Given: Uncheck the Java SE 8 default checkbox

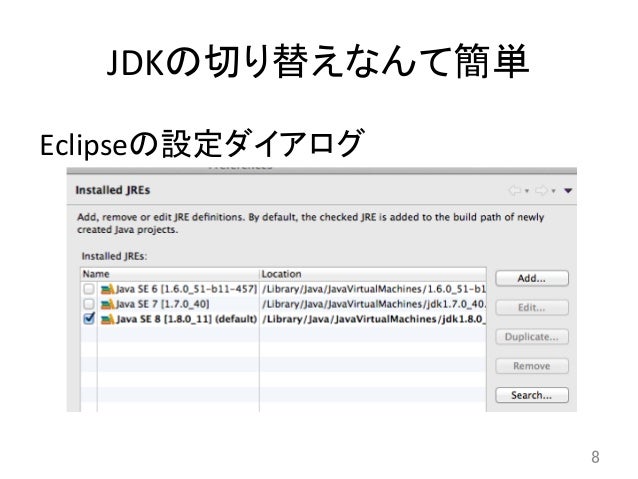Looking at the screenshot, I should tap(89, 318).
